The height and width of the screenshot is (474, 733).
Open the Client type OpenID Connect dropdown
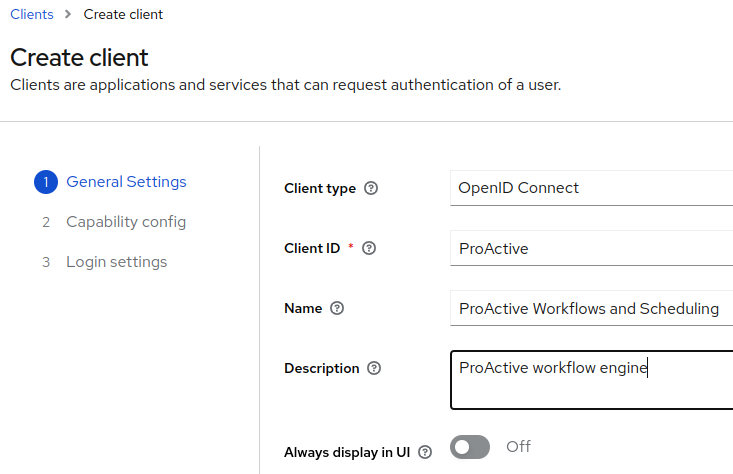pos(591,188)
